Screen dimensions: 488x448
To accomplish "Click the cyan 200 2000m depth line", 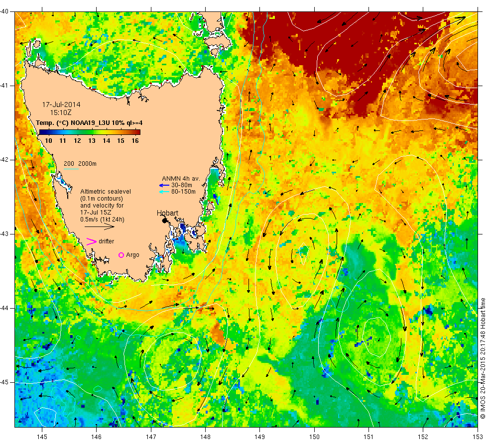I will (71, 169).
